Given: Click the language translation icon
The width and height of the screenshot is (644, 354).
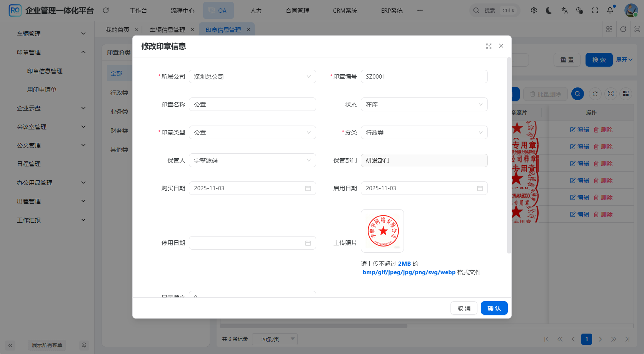Looking at the screenshot, I should pos(564,10).
